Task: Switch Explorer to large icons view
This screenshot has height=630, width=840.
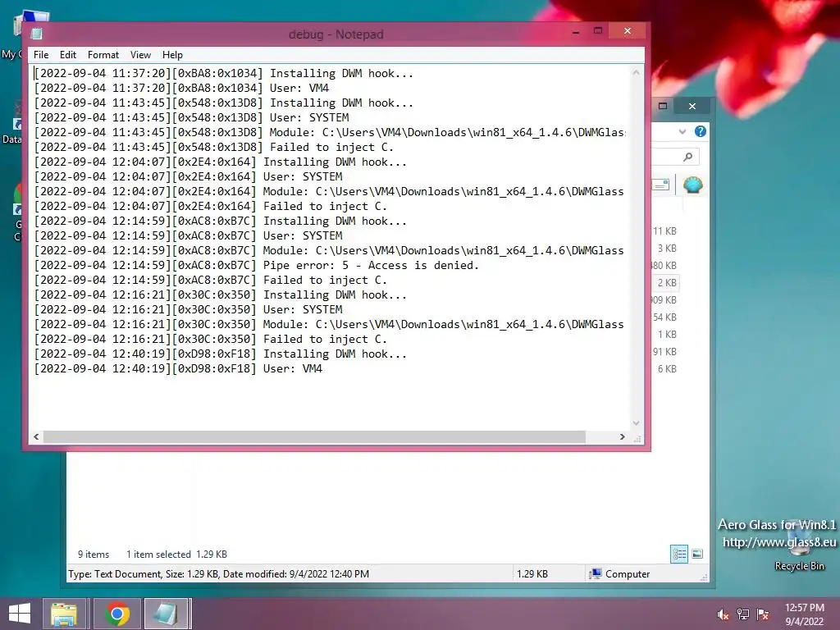Action: click(697, 554)
